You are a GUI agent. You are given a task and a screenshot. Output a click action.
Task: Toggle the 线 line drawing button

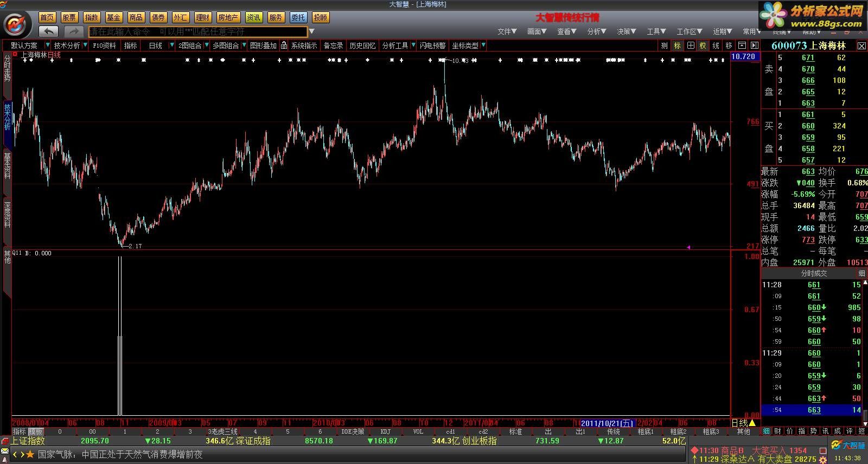point(716,46)
